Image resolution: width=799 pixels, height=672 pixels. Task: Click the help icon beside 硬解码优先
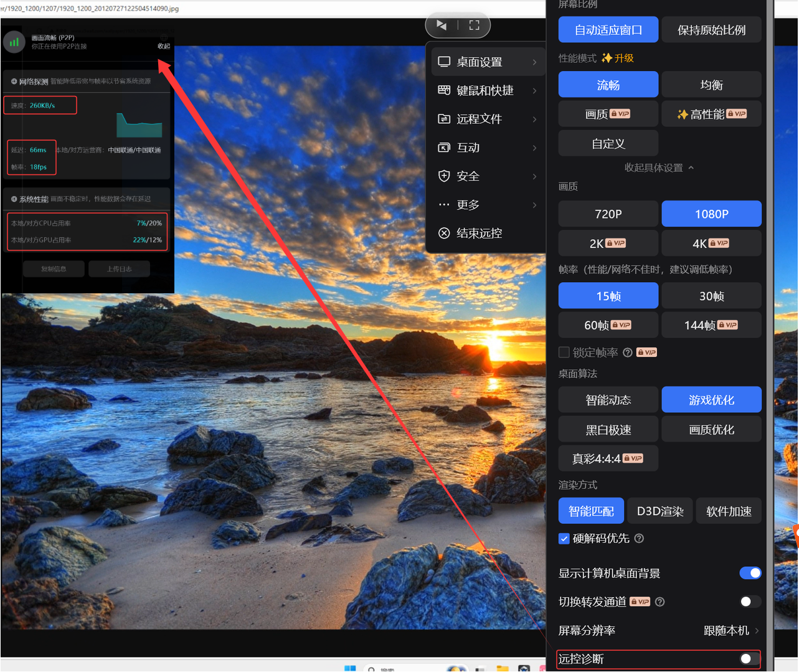(639, 539)
